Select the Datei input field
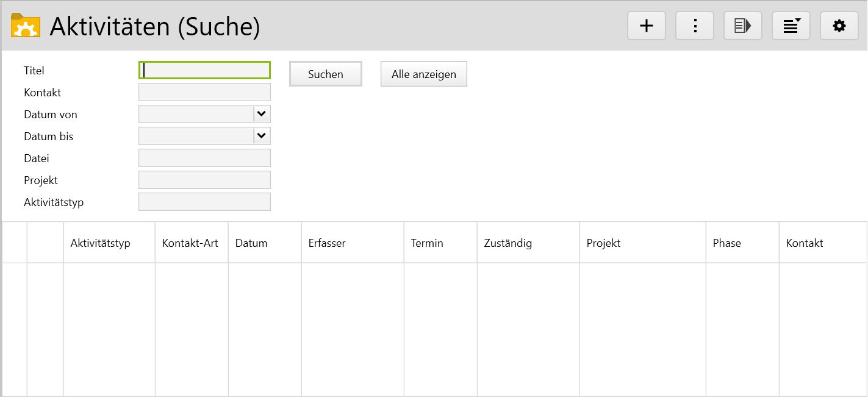This screenshot has width=868, height=398. pos(204,158)
